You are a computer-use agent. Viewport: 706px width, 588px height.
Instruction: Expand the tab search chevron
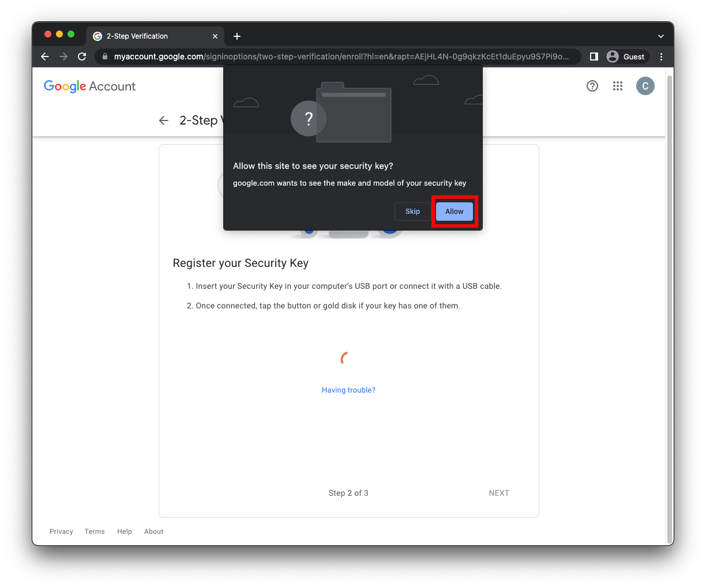coord(660,36)
